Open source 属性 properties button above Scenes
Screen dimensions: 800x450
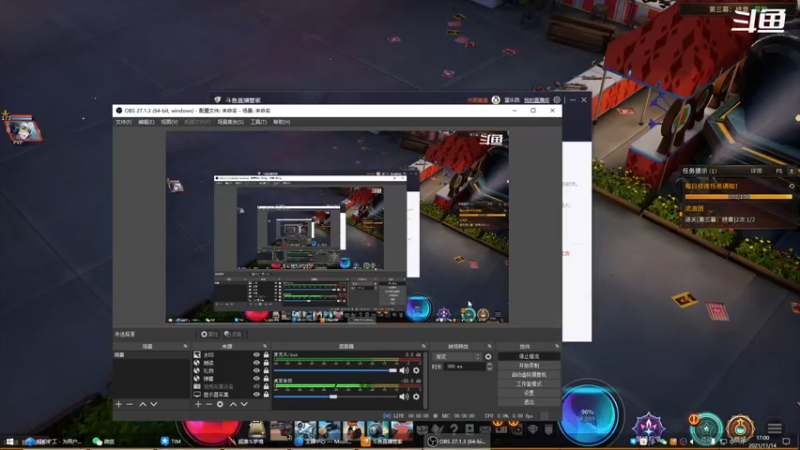pos(209,334)
